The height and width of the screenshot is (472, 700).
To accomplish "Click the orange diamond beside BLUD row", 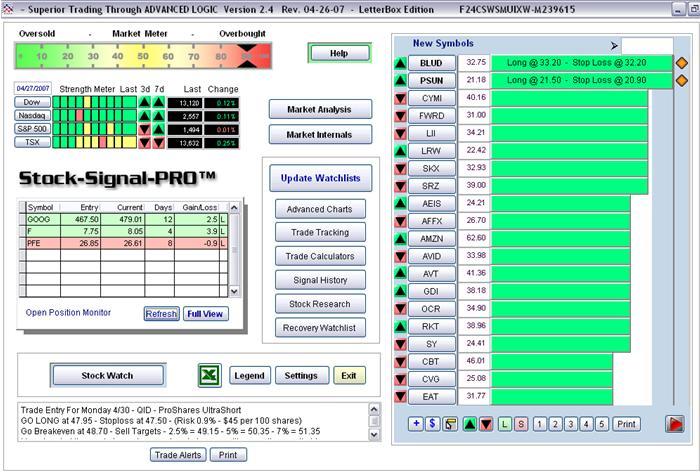I will pos(682,63).
